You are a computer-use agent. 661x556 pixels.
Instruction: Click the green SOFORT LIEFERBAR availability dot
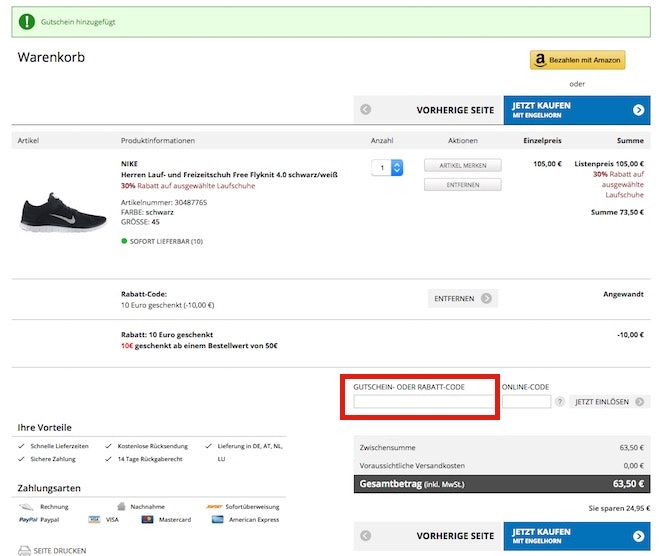pos(124,241)
